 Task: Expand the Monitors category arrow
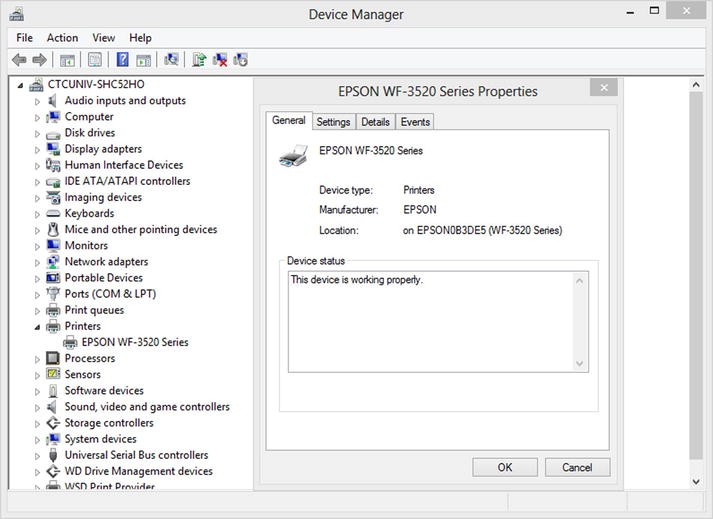click(x=37, y=246)
